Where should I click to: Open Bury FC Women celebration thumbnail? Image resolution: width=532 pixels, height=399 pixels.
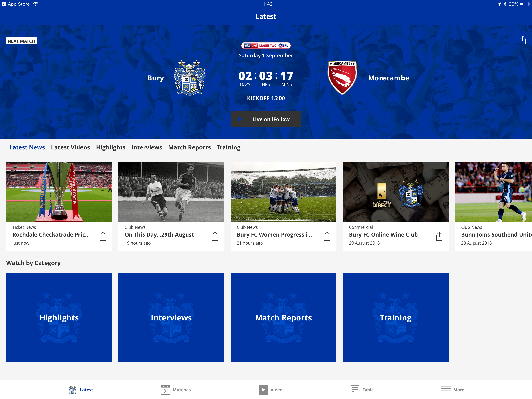283,192
